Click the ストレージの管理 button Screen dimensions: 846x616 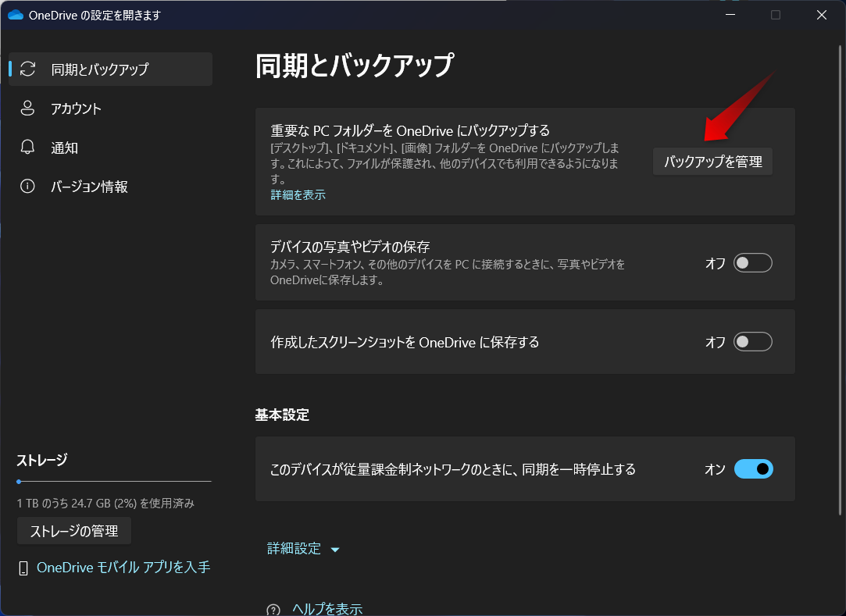[x=74, y=532]
